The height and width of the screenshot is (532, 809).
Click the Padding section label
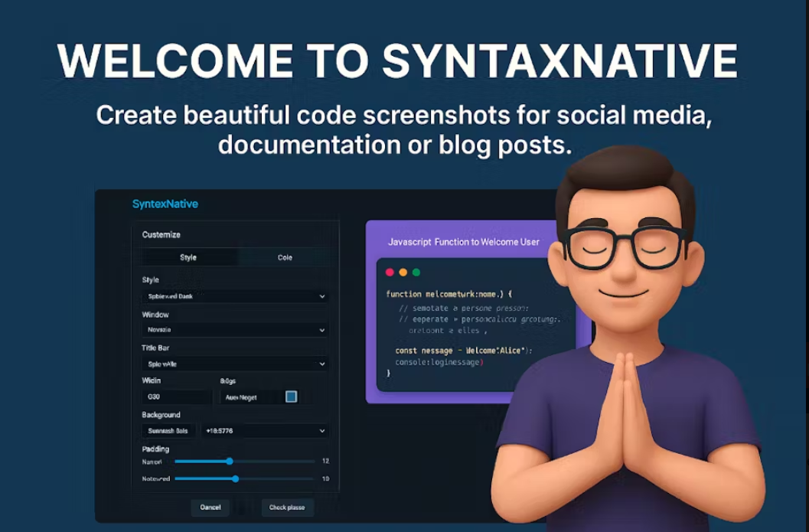coord(155,449)
